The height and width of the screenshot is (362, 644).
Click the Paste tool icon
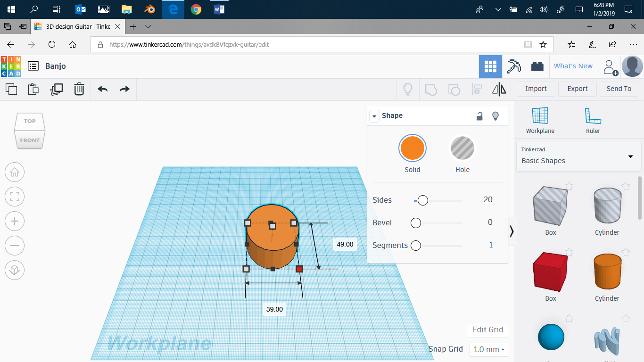pos(33,89)
